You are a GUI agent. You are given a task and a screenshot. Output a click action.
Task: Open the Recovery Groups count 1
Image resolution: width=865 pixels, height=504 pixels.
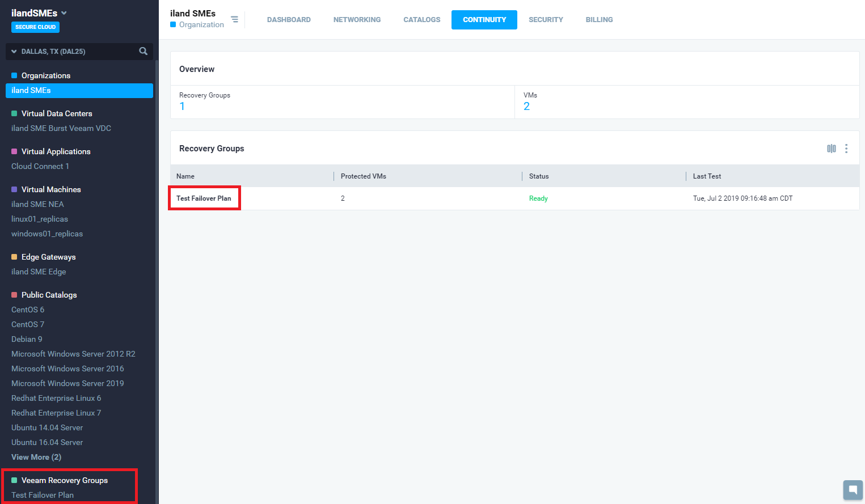182,107
